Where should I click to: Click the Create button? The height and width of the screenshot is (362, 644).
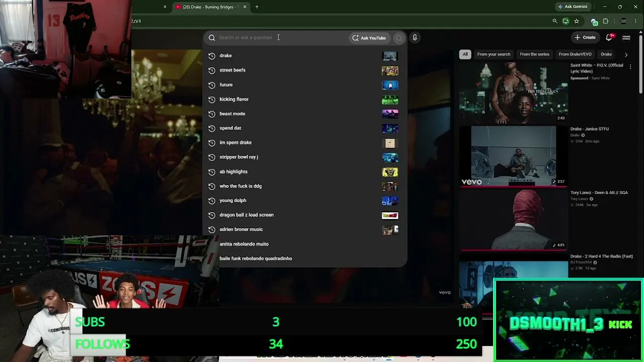point(585,37)
